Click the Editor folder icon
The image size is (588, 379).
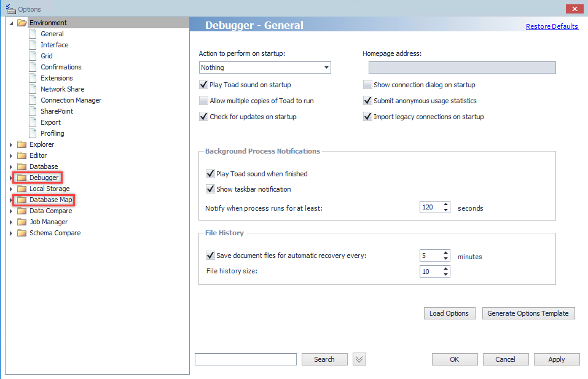coord(22,155)
